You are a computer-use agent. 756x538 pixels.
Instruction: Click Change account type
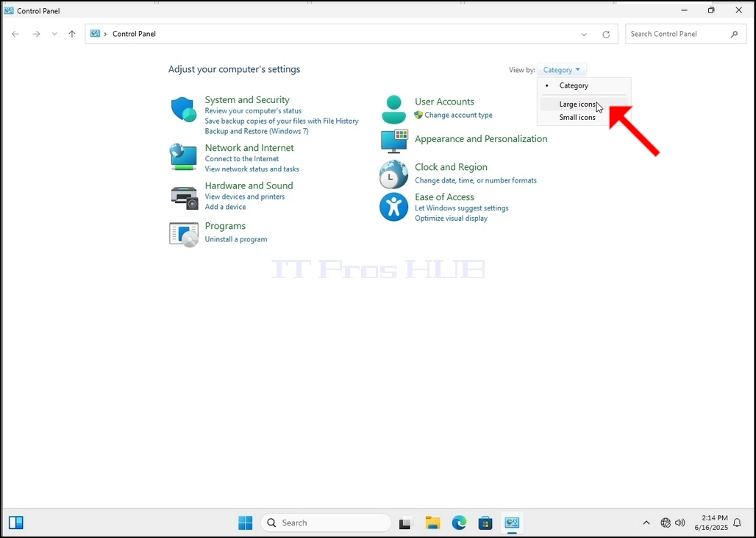pos(458,115)
